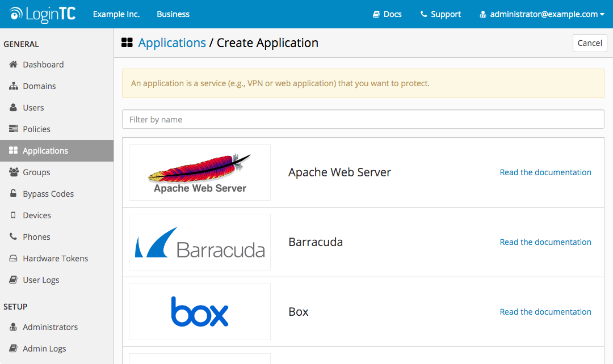Click the Administrators user icon
This screenshot has width=613, height=364.
point(13,327)
